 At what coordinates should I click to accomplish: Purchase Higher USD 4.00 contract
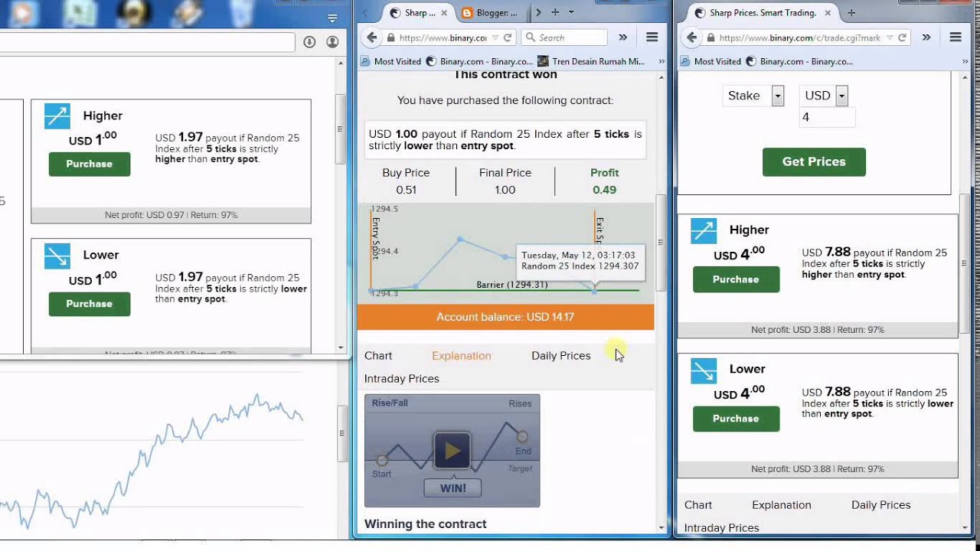pos(736,279)
